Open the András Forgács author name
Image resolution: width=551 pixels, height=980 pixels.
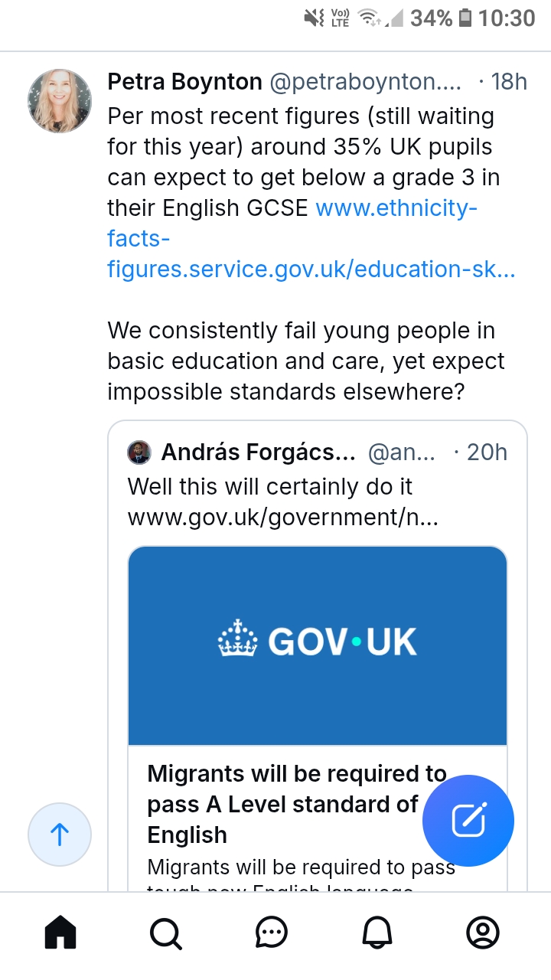click(258, 452)
